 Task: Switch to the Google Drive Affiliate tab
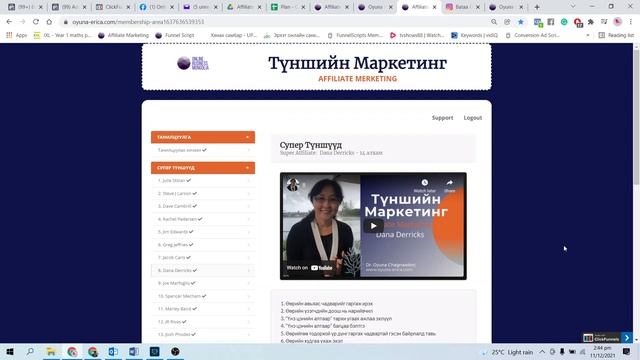pyautogui.click(x=244, y=7)
